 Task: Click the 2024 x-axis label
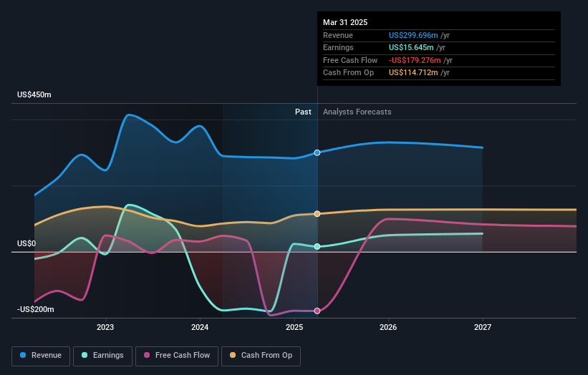click(200, 328)
